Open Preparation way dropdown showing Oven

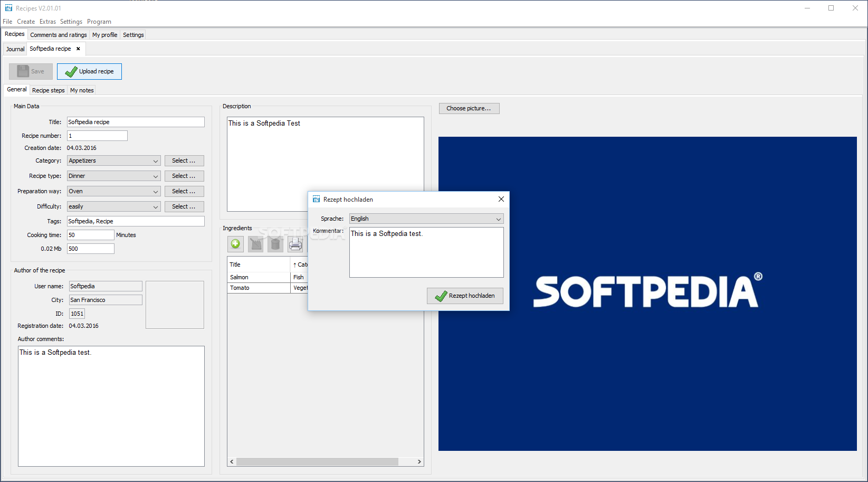113,191
